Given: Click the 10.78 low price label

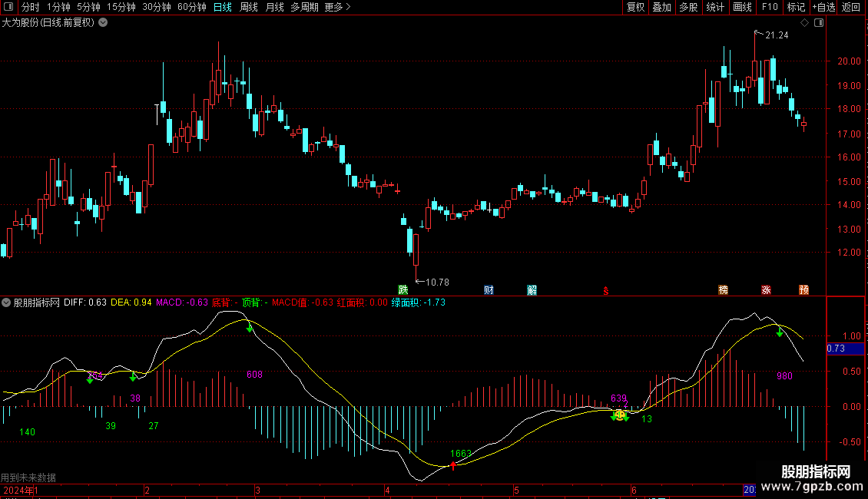Looking at the screenshot, I should click(x=437, y=283).
